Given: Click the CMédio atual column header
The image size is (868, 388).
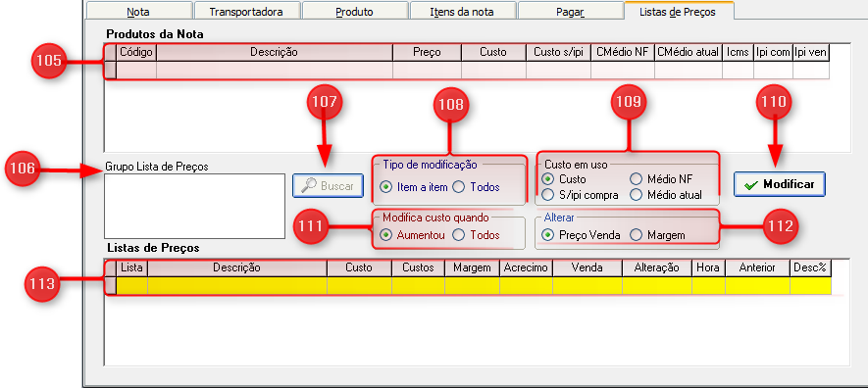Looking at the screenshot, I should (689, 52).
